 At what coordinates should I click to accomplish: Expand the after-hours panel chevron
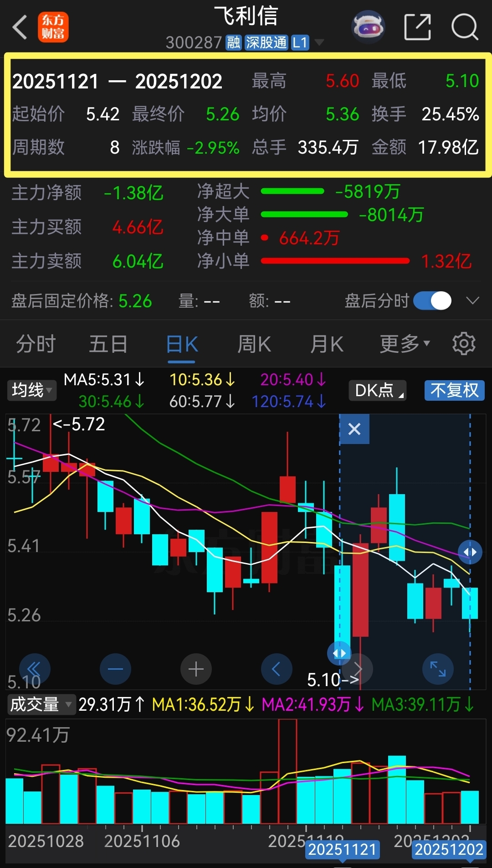tap(473, 301)
